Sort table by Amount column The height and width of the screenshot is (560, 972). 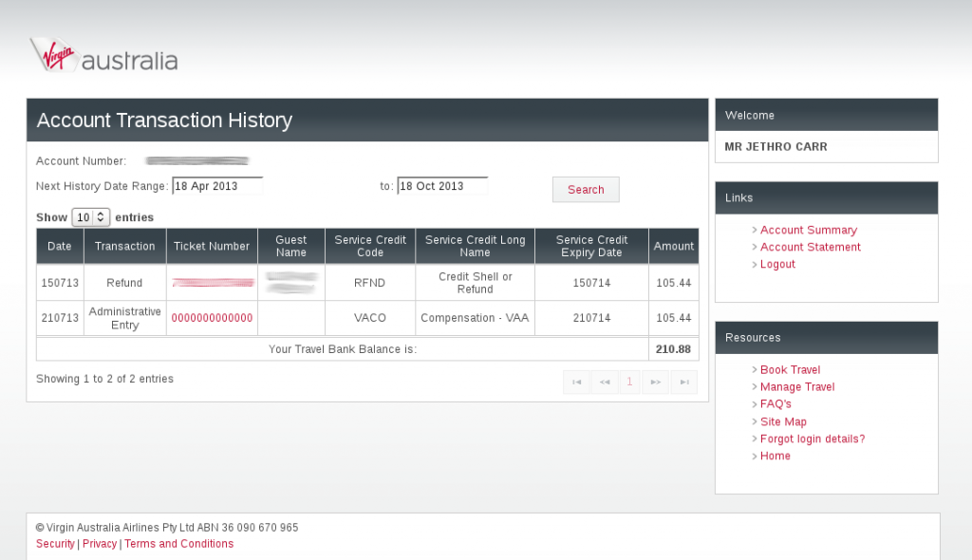click(x=673, y=246)
